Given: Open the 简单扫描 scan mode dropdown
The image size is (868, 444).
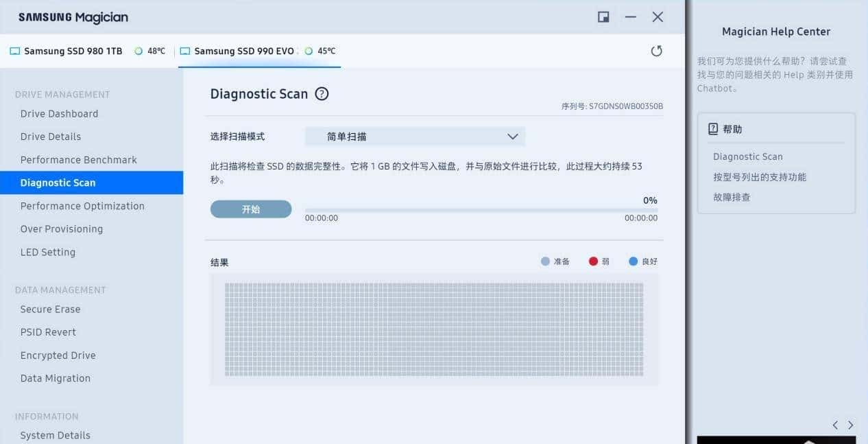Looking at the screenshot, I should [414, 136].
